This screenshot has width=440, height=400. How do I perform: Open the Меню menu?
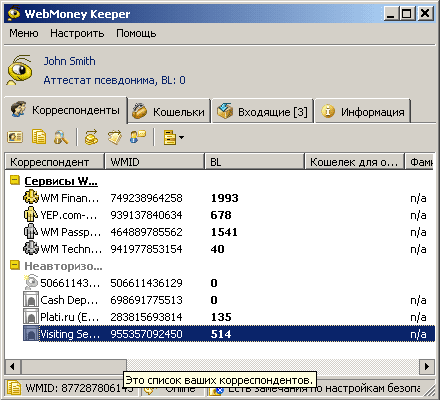point(24,33)
